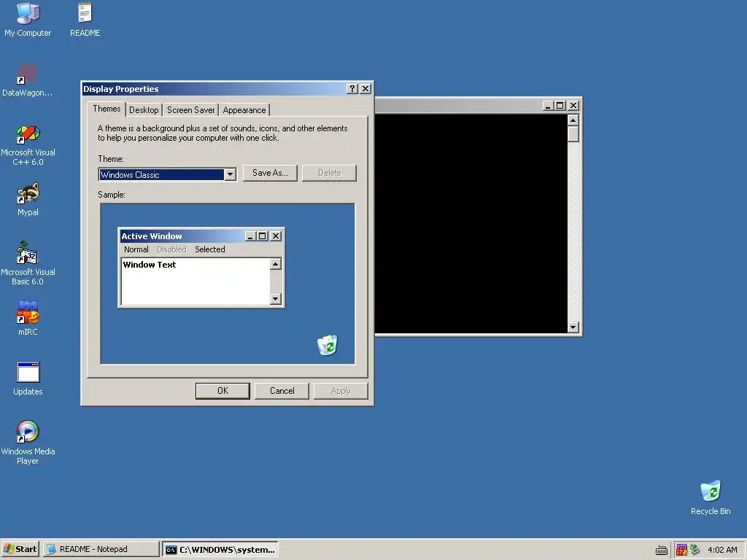747x560 pixels.
Task: Switch to the Screen Saver tab
Action: (x=190, y=110)
